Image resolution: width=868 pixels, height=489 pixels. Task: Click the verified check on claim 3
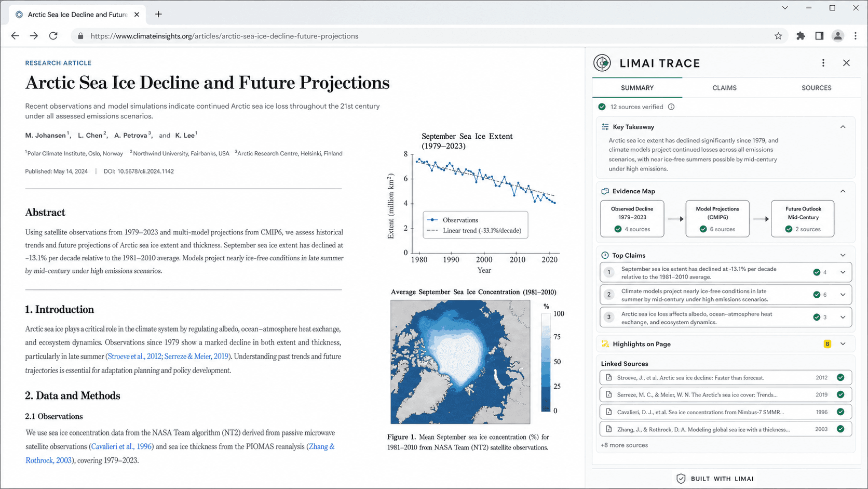[817, 318]
